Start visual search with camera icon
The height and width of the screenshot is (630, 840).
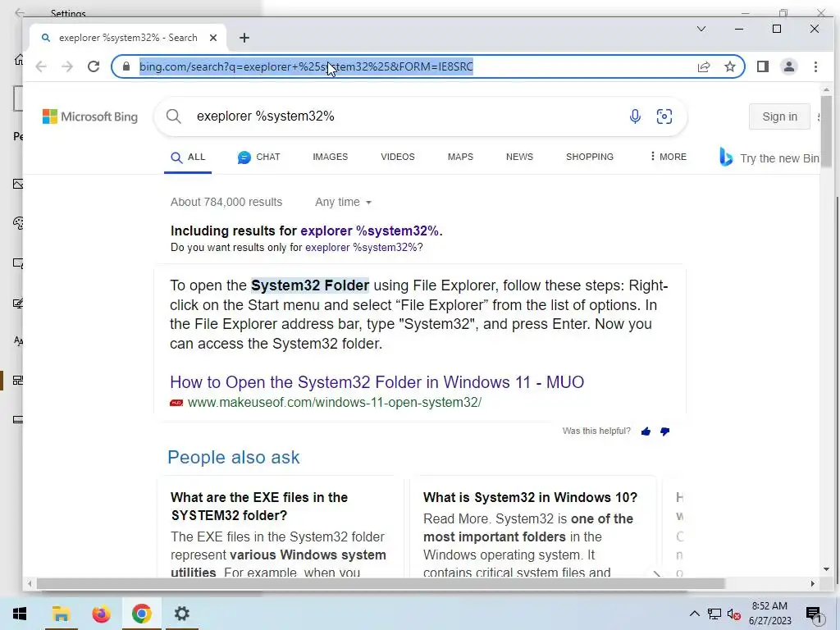664,116
